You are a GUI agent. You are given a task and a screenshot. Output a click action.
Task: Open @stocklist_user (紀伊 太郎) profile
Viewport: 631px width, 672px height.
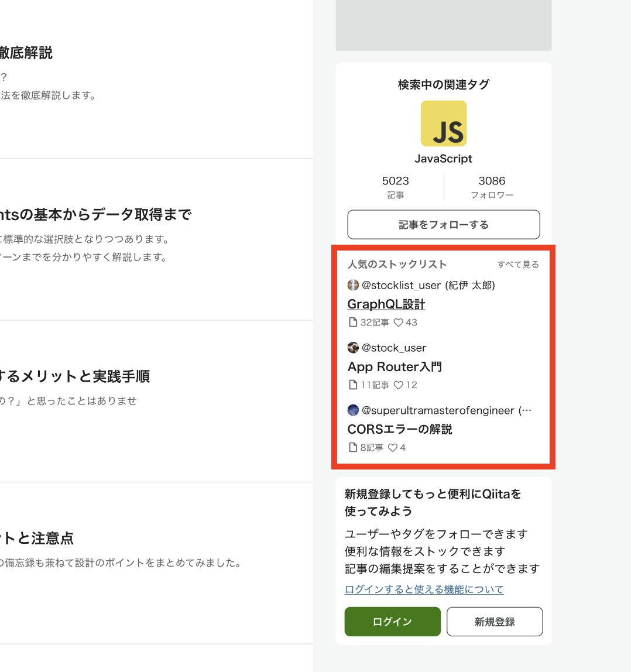tap(428, 285)
